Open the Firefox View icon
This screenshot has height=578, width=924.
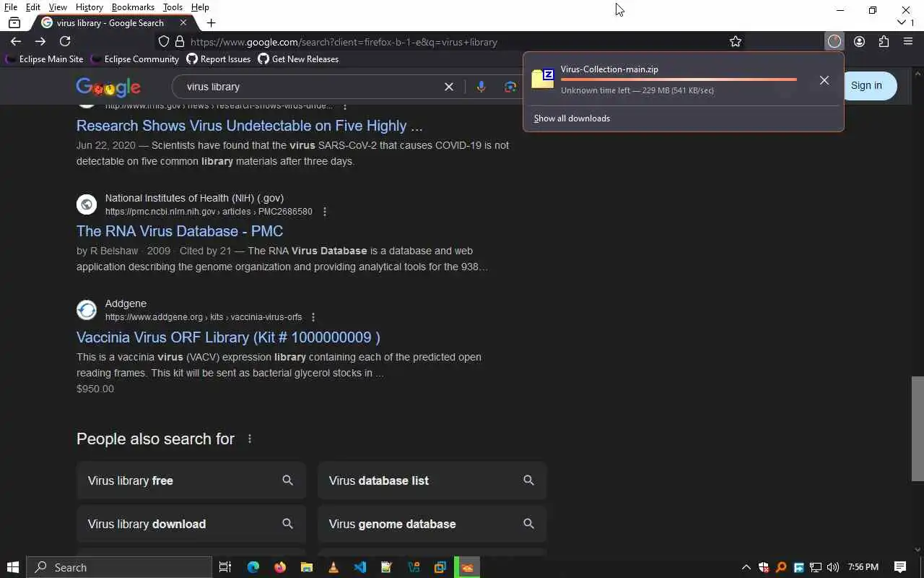(x=14, y=23)
